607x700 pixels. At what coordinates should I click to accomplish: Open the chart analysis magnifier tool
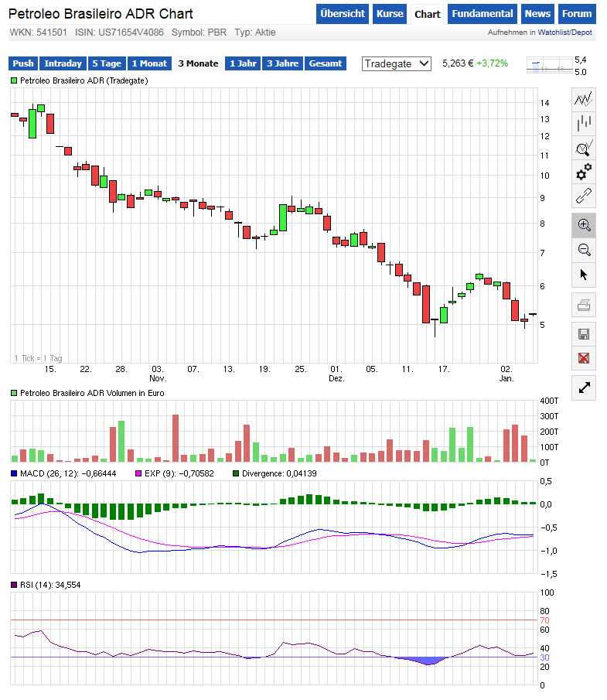(x=583, y=148)
